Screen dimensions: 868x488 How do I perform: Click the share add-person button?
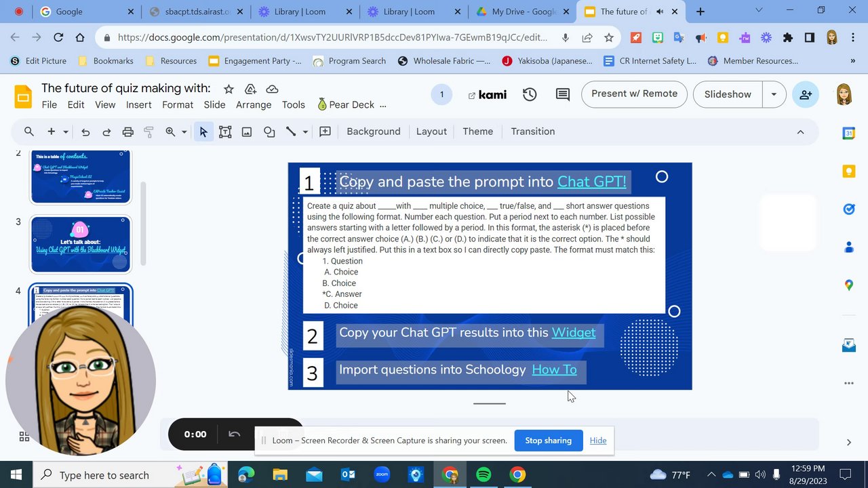pyautogui.click(x=806, y=94)
